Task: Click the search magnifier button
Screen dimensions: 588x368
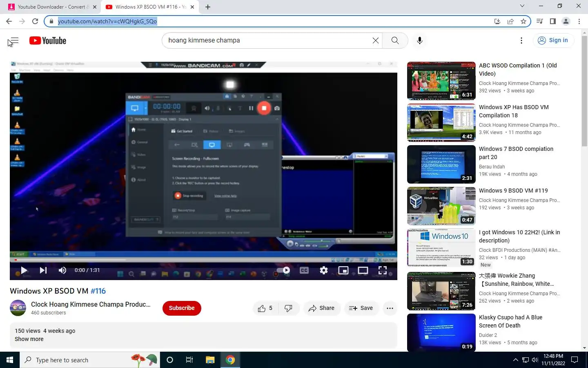Action: 395,40
